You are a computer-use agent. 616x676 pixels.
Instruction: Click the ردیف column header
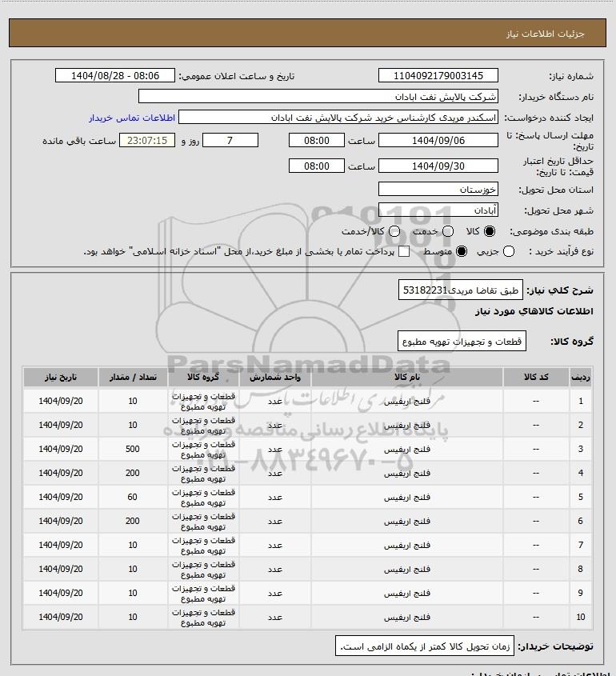[x=581, y=378]
